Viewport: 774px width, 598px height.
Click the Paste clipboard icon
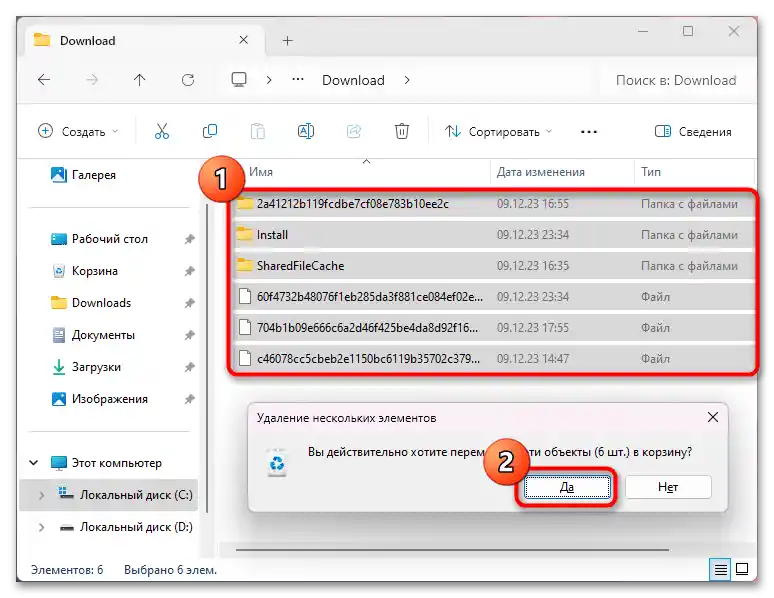click(258, 131)
